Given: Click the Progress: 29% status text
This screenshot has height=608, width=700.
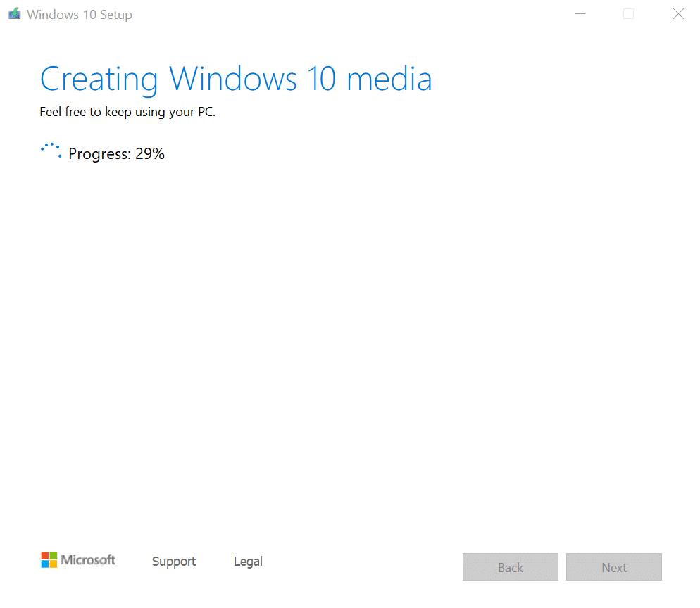Looking at the screenshot, I should tap(116, 153).
